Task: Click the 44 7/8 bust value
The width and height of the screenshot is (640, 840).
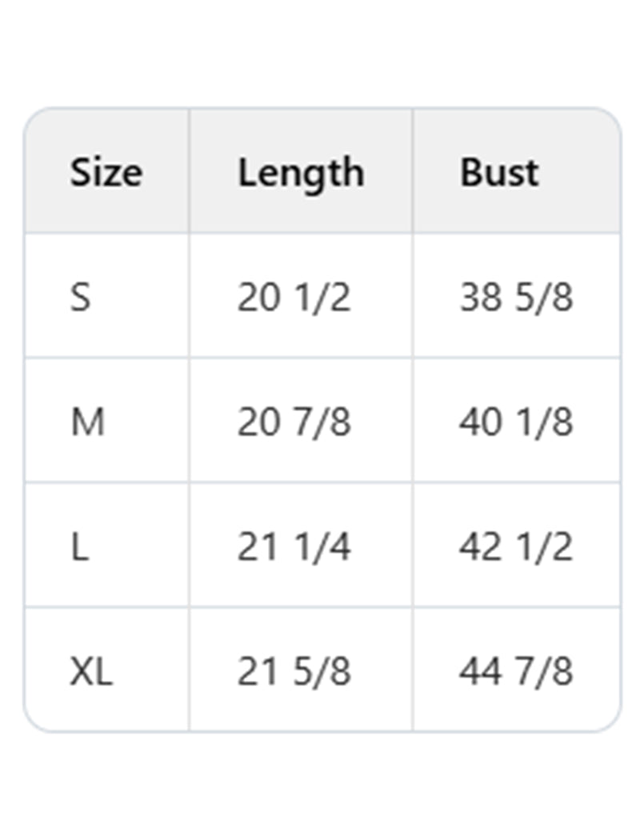Action: point(516,671)
